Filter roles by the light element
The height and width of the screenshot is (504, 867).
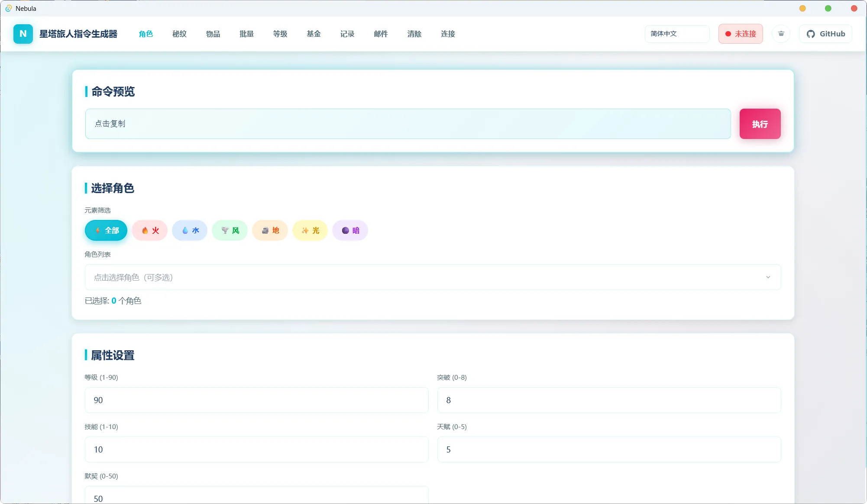click(x=310, y=230)
